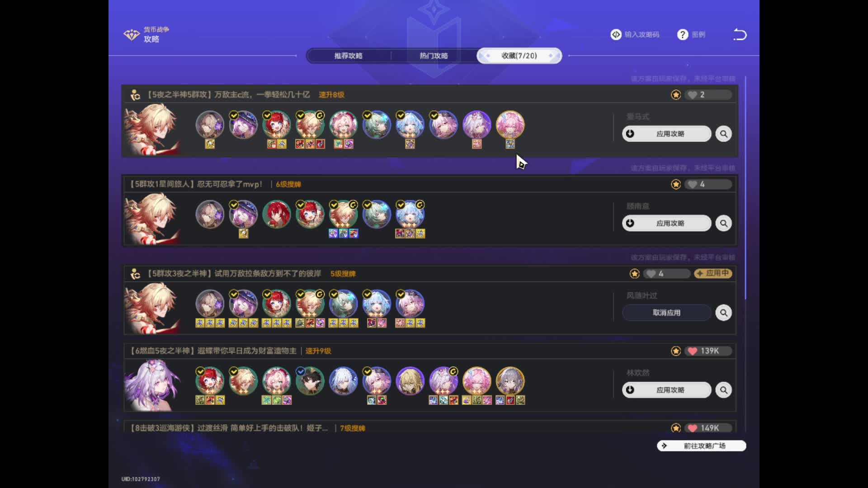The height and width of the screenshot is (488, 868).
Task: Open magnifier details for first strategy
Action: click(723, 134)
